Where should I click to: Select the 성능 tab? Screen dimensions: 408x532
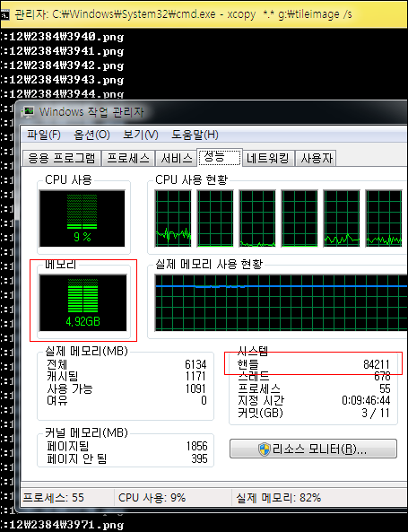220,157
